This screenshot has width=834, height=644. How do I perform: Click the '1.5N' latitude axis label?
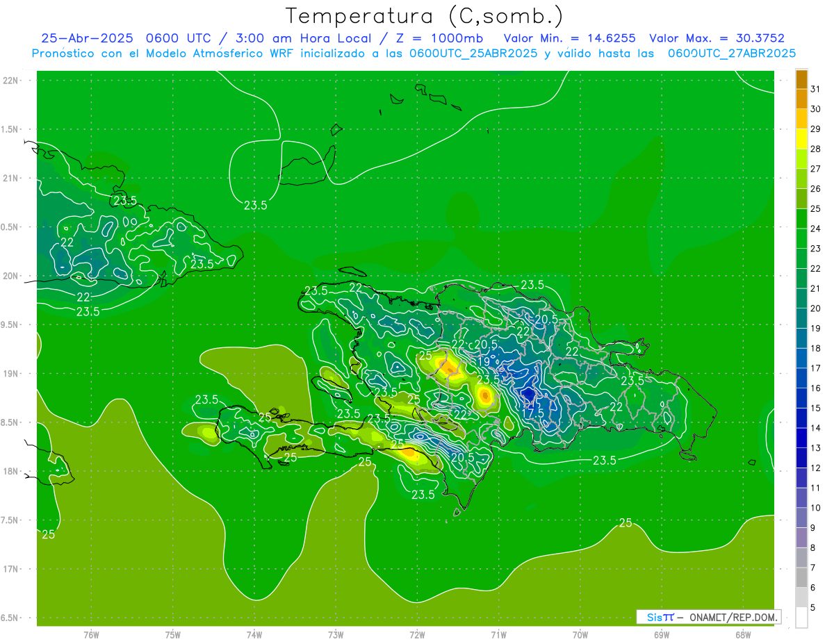[10, 129]
